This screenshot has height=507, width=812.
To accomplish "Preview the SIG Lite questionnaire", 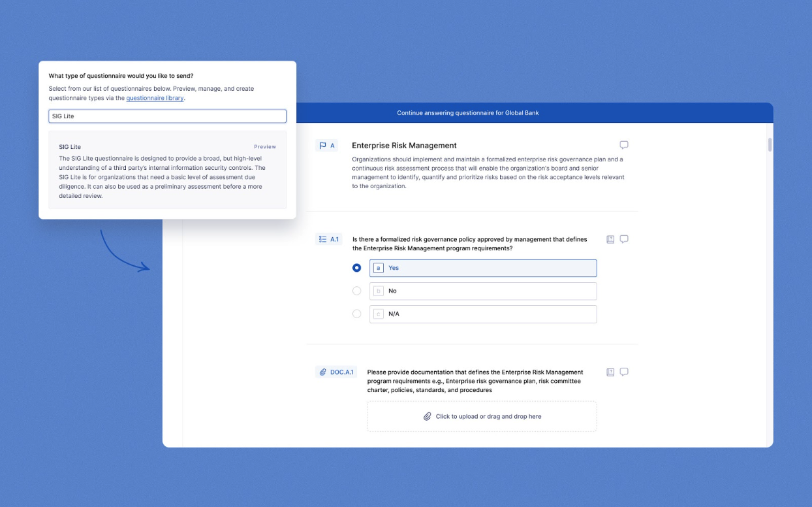I will coord(265,147).
